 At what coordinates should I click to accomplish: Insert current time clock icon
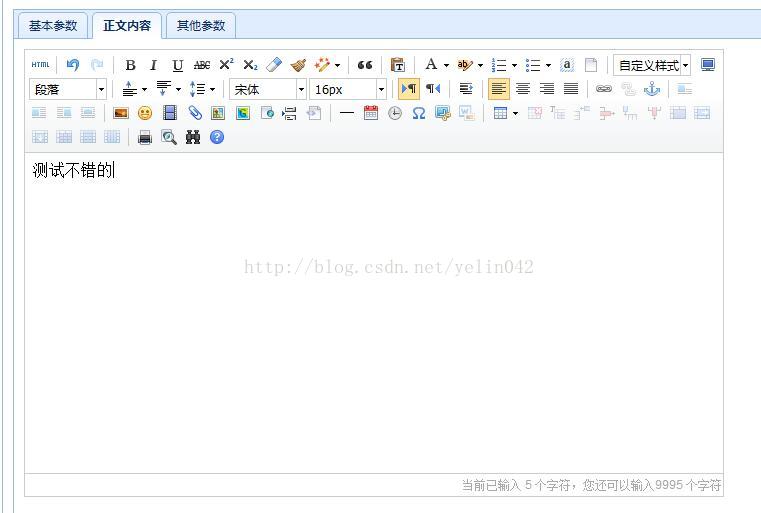pyautogui.click(x=395, y=113)
